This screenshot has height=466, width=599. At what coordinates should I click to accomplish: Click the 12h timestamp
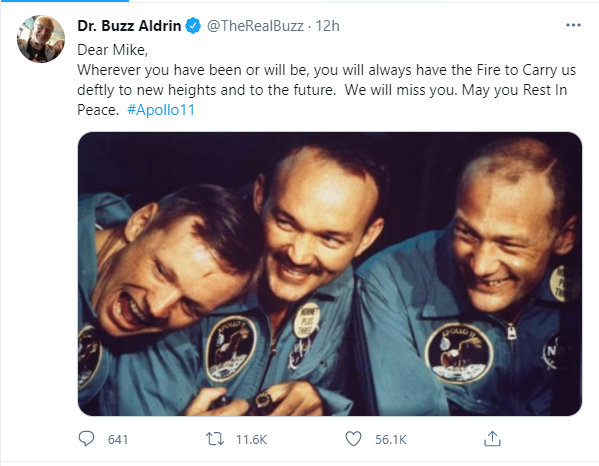tap(327, 26)
